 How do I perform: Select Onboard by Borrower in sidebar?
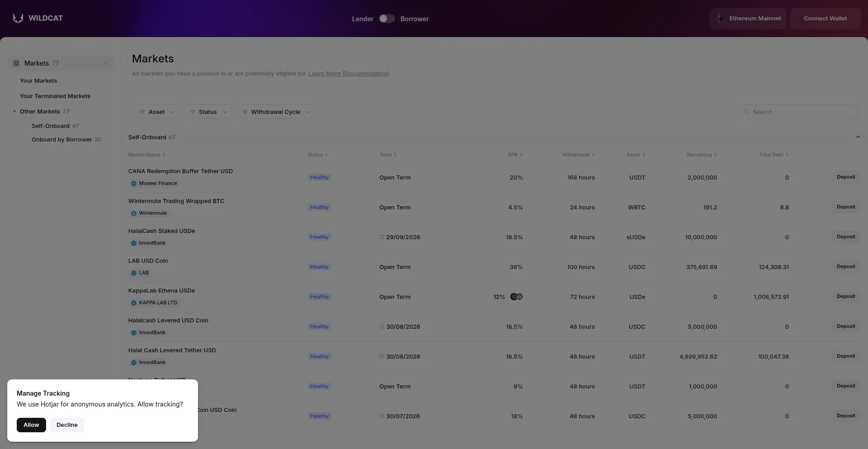pyautogui.click(x=61, y=140)
